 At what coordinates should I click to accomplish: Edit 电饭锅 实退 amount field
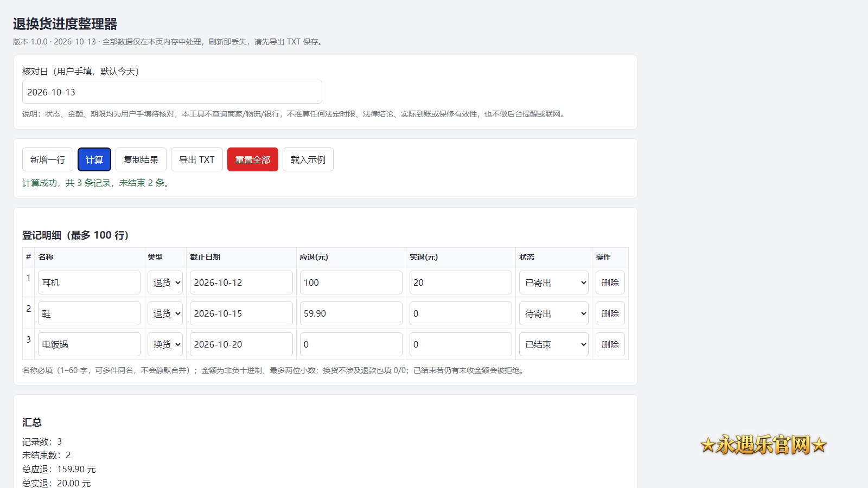461,344
